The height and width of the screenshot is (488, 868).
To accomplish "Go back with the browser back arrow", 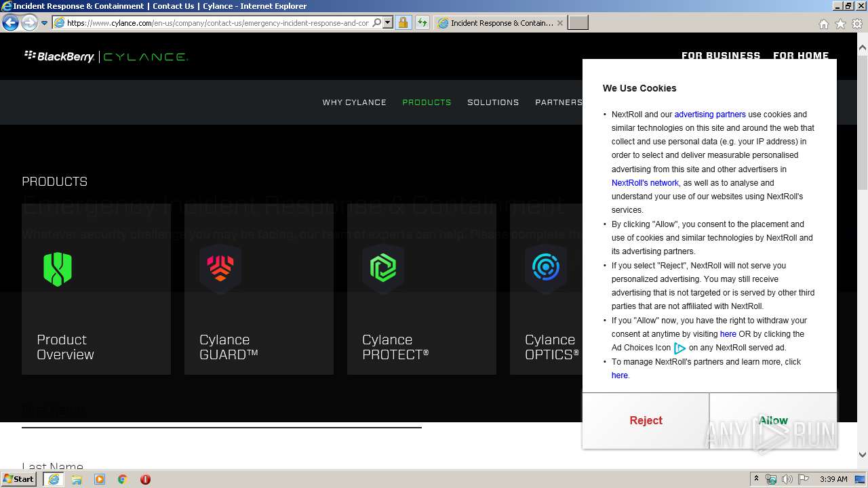I will (10, 23).
